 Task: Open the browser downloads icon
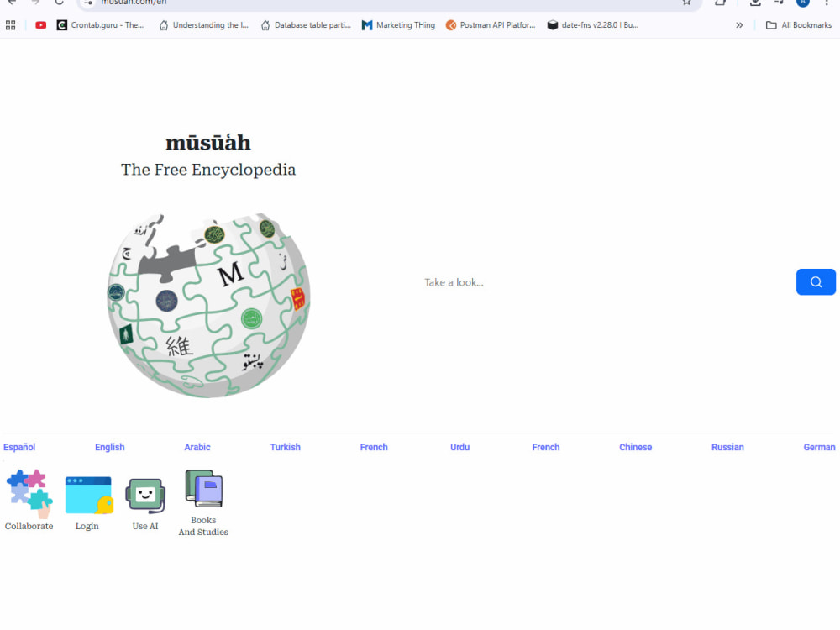[755, 3]
